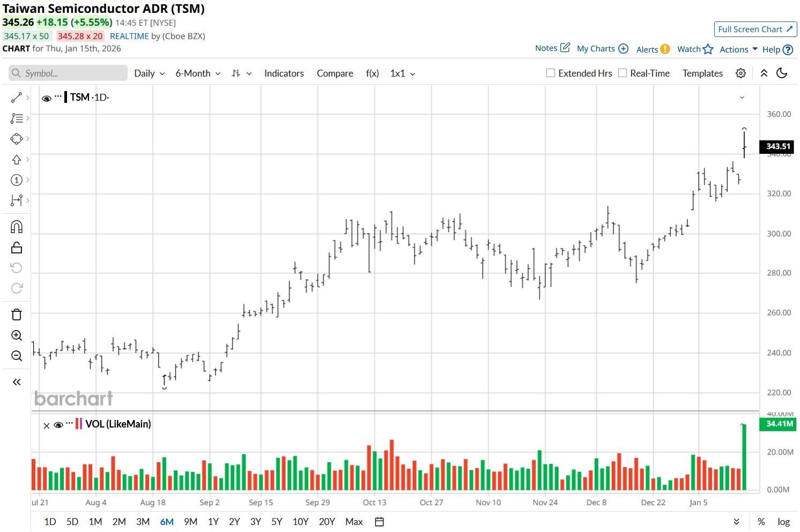This screenshot has width=800, height=532.
Task: Click the Notes link
Action: coord(546,48)
